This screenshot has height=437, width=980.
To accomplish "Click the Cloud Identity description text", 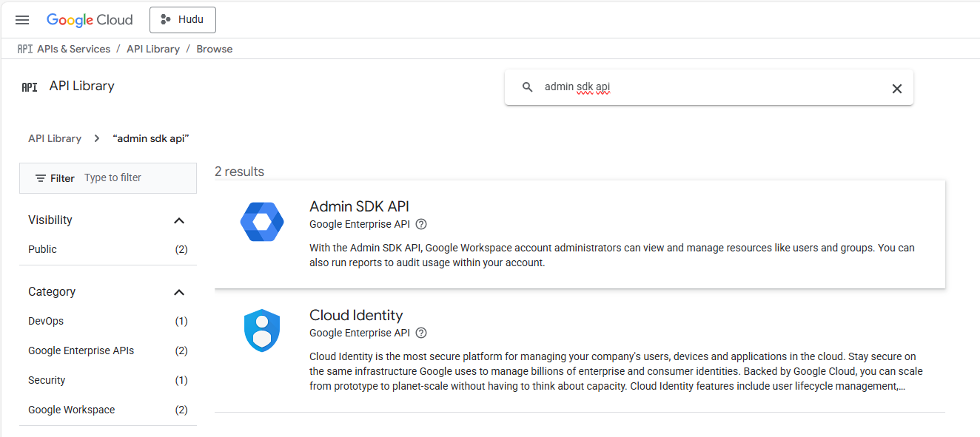I will coord(616,371).
